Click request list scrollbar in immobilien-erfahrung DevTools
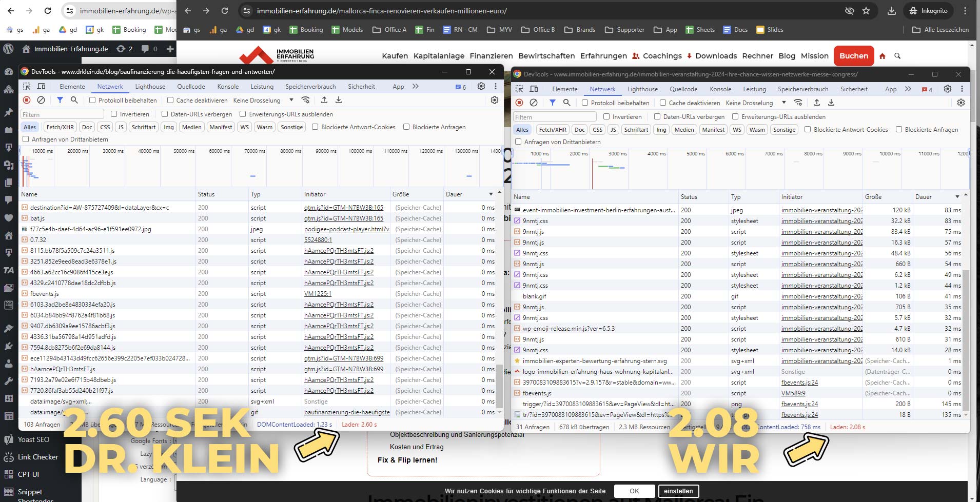Viewport: 980px width, 502px height. point(966,338)
